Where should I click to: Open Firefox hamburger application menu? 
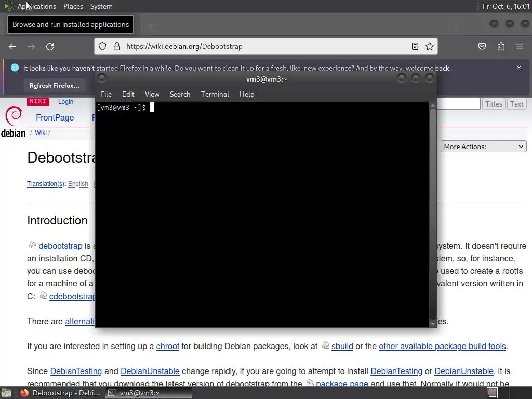click(520, 46)
